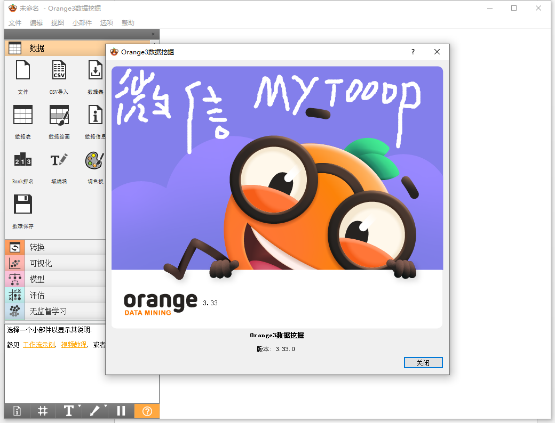The height and width of the screenshot is (423, 555).
Task: Click the Visualize scatter category icon
Action: tap(15, 263)
